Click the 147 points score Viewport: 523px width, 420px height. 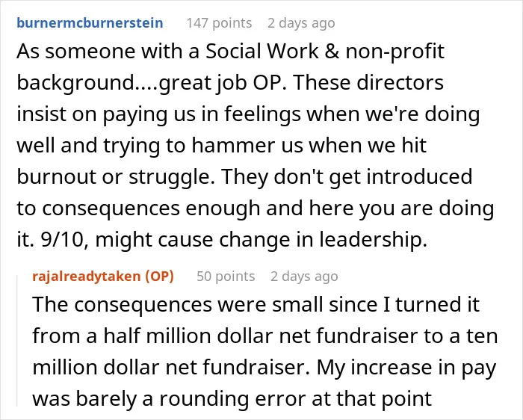(219, 23)
